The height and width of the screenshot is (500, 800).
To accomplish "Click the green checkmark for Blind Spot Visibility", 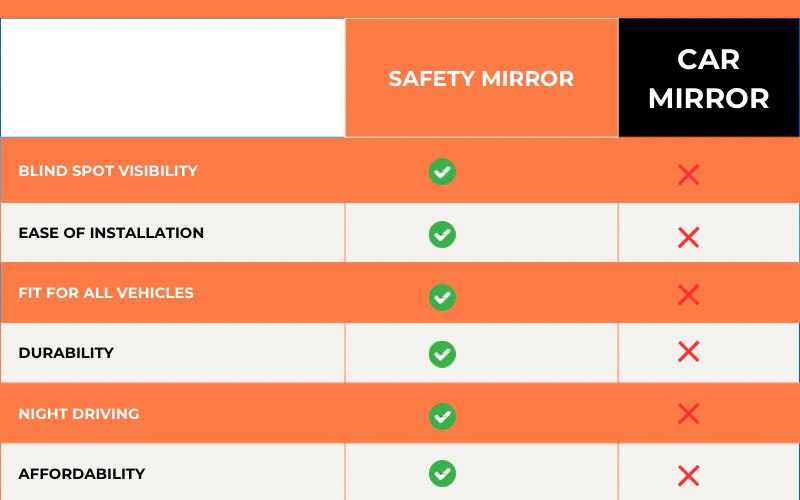I will pos(442,172).
